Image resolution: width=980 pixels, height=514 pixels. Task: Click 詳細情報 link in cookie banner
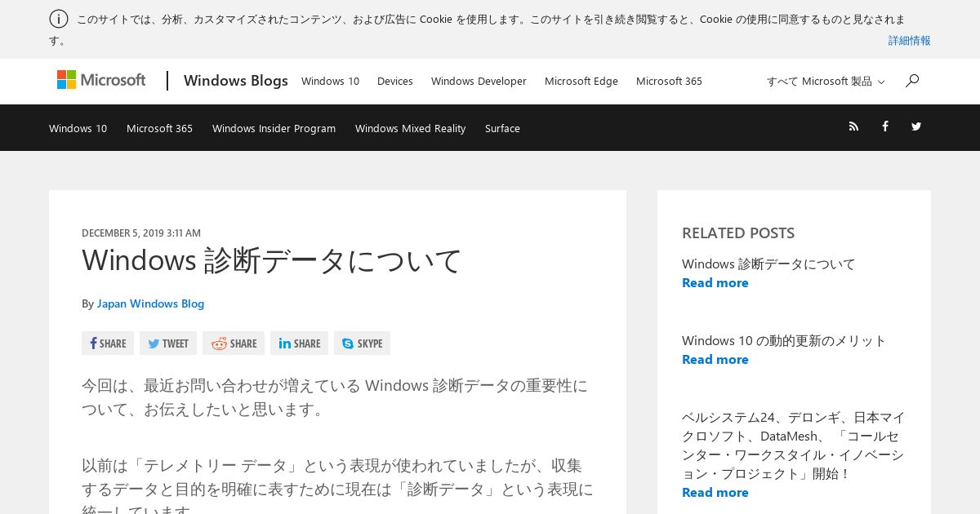point(910,40)
